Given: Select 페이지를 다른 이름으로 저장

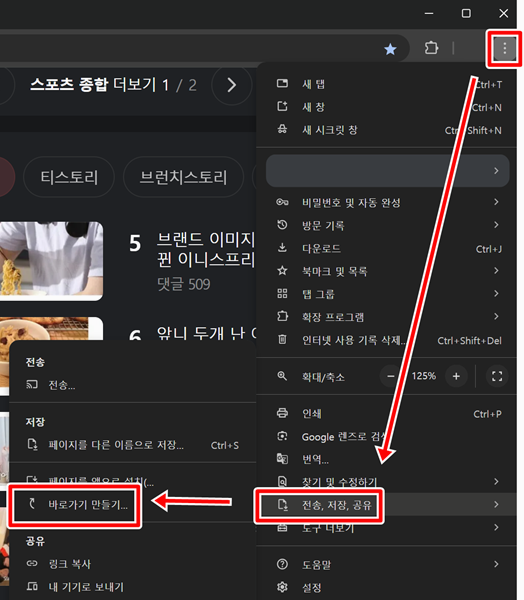Looking at the screenshot, I should [132, 445].
